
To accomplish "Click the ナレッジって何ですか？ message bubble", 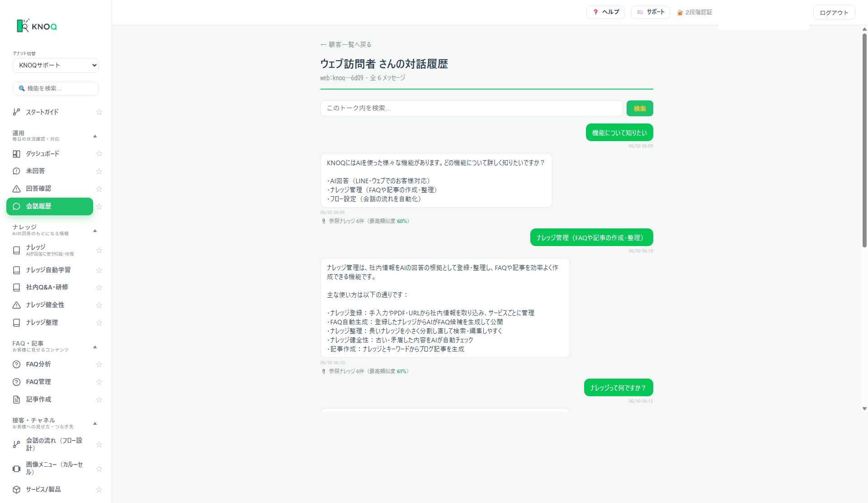I will pos(618,388).
